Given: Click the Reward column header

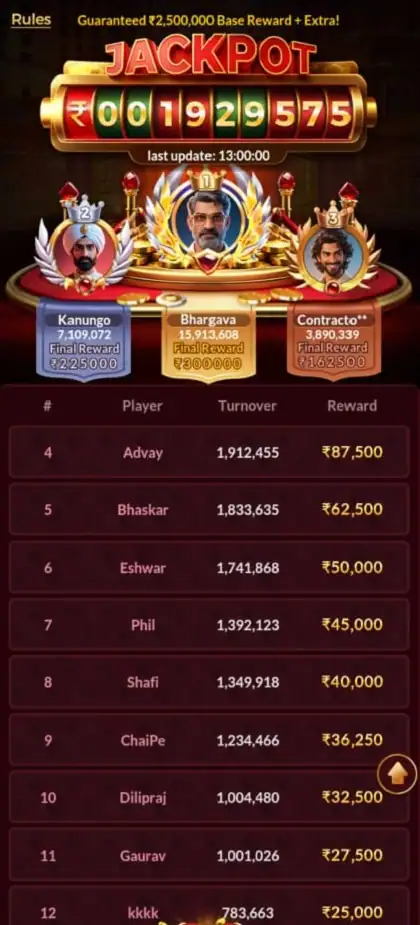Looking at the screenshot, I should pos(352,406).
